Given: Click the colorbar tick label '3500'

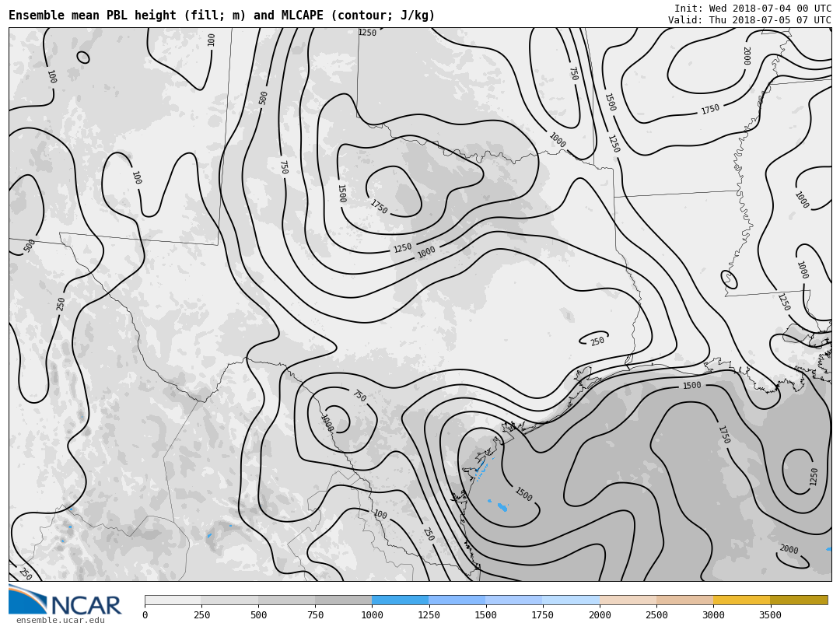Looking at the screenshot, I should pyautogui.click(x=770, y=615).
